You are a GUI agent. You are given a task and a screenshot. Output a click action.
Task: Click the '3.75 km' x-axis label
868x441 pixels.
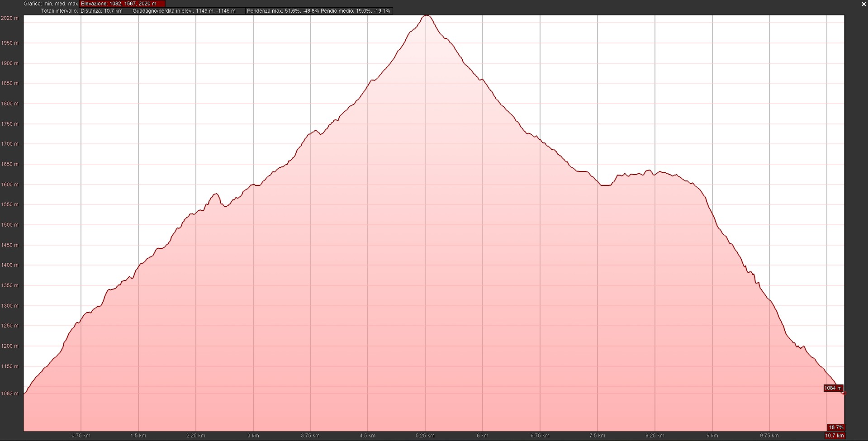(x=310, y=436)
